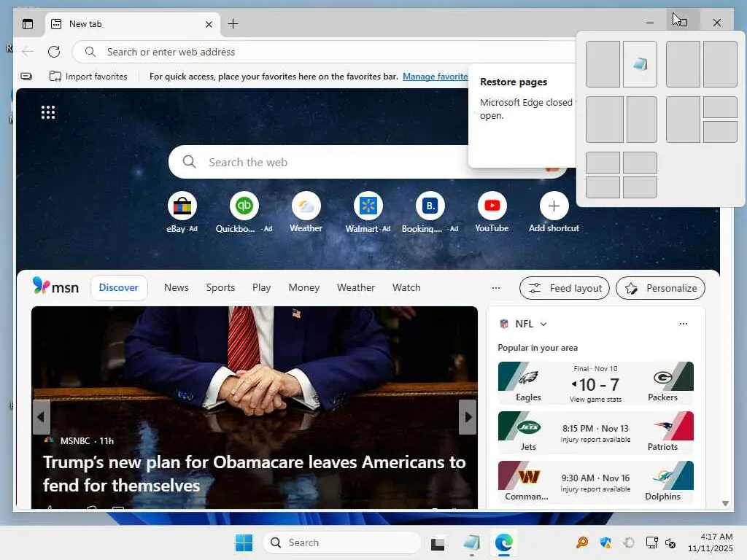Show more feed categories ellipsis
This screenshot has height=560, width=747.
496,287
